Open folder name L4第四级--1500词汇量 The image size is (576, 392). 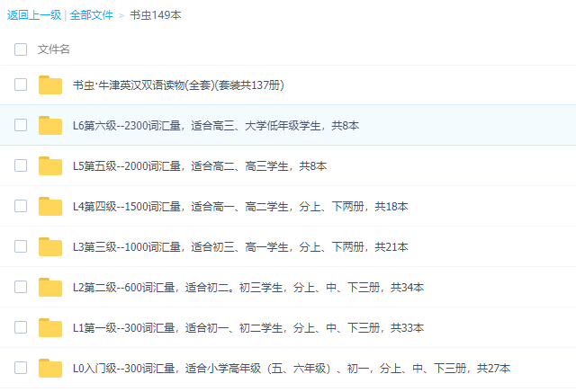(x=240, y=206)
